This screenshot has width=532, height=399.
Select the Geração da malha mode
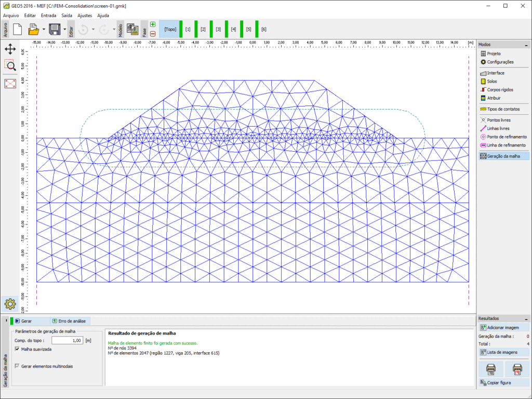pyautogui.click(x=504, y=156)
